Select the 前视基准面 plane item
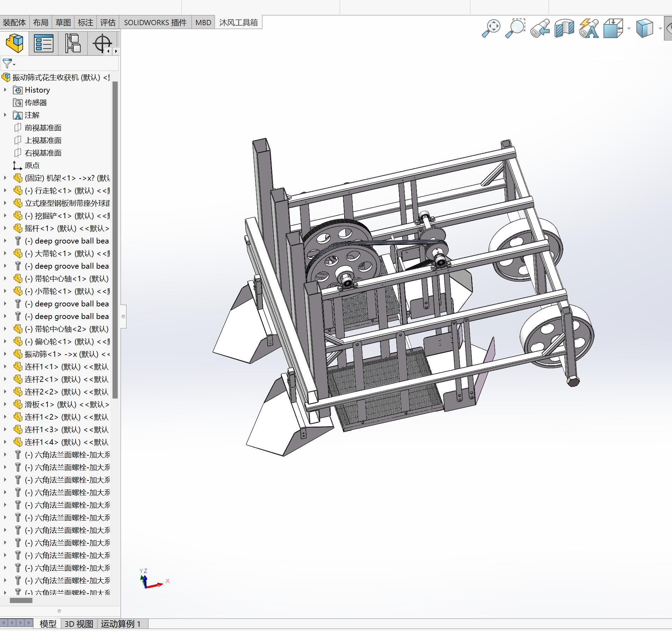Viewport: 672px width, 631px height. pos(43,128)
